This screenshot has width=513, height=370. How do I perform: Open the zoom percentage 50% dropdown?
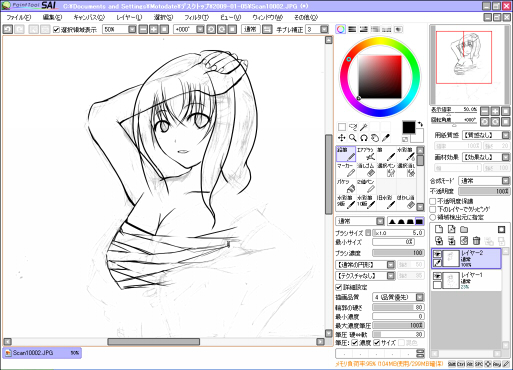[132, 29]
